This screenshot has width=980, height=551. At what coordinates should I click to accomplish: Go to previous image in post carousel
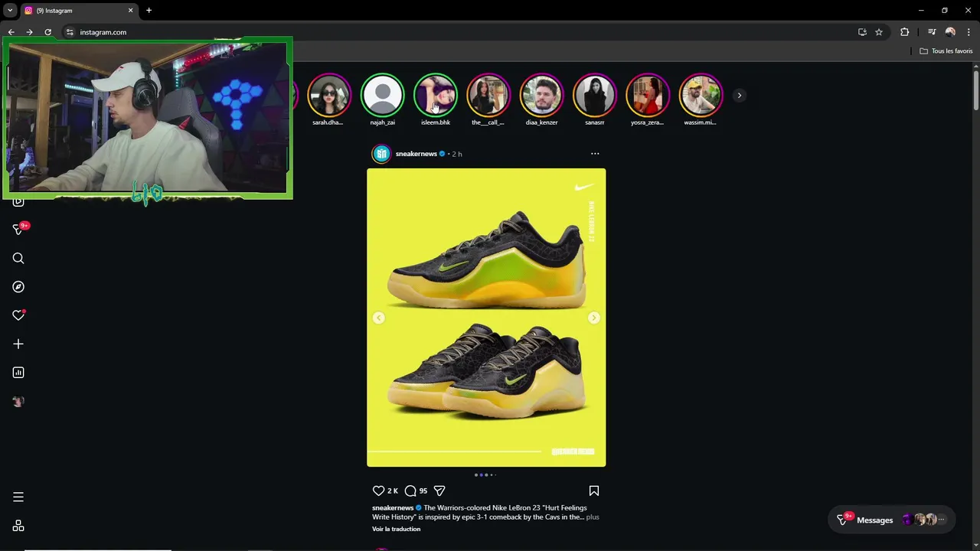coord(378,318)
